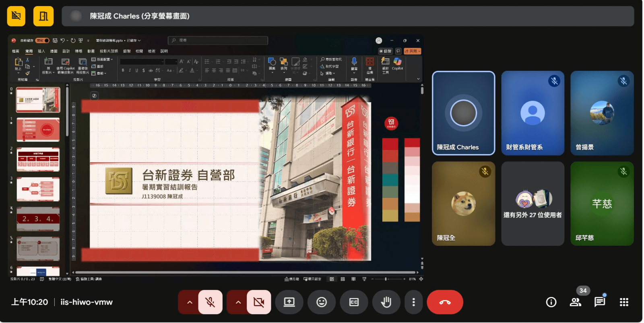Unmute the microphone in the call bar

click(210, 302)
